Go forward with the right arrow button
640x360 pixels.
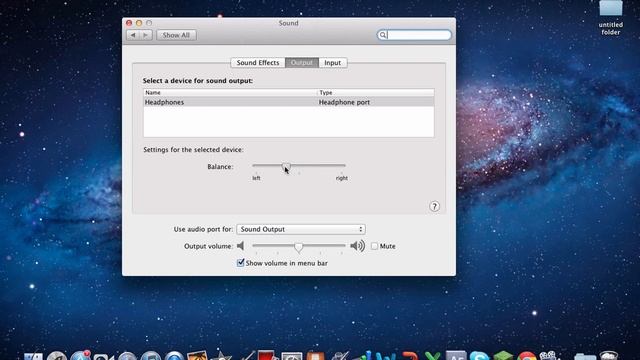pos(146,35)
